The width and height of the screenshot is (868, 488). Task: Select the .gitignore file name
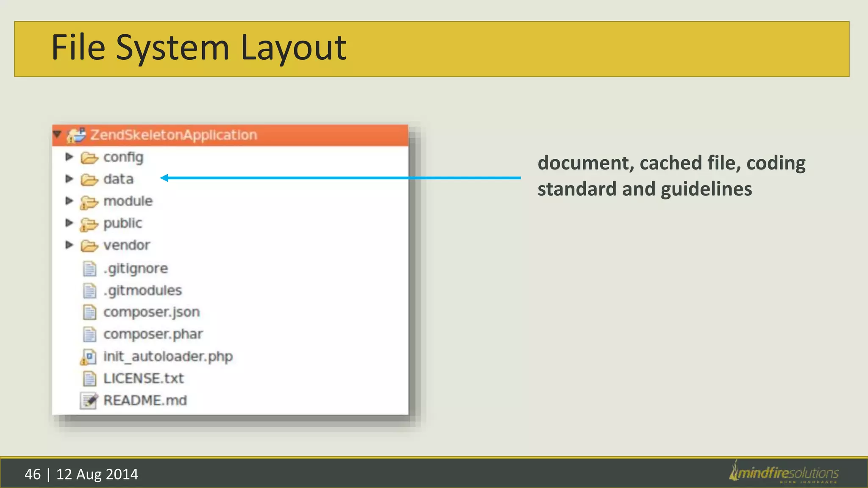tap(136, 269)
